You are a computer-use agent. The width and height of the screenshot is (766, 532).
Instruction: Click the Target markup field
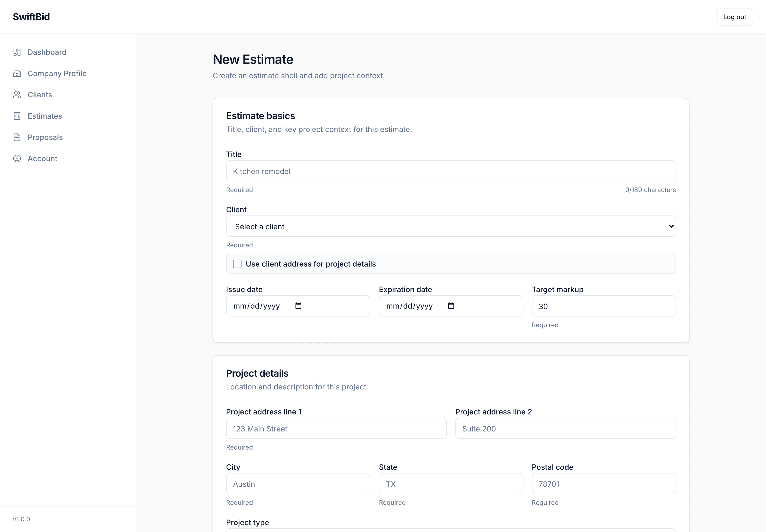[604, 306]
